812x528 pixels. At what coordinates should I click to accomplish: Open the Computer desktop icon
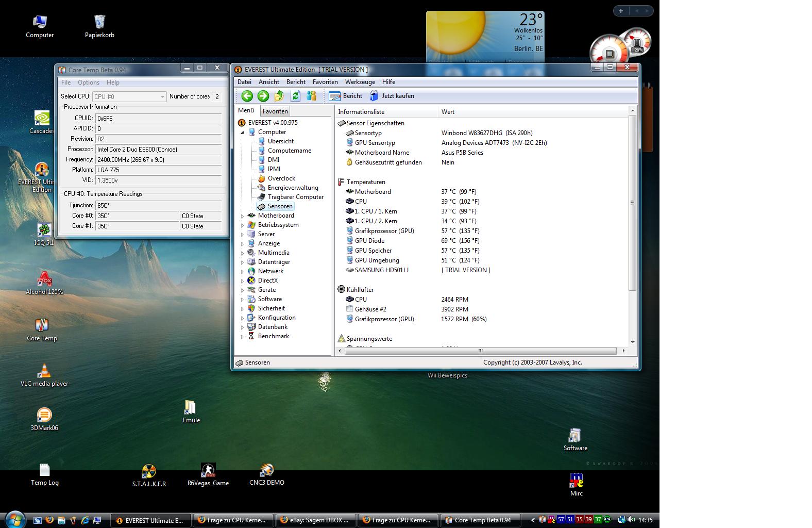coord(40,26)
